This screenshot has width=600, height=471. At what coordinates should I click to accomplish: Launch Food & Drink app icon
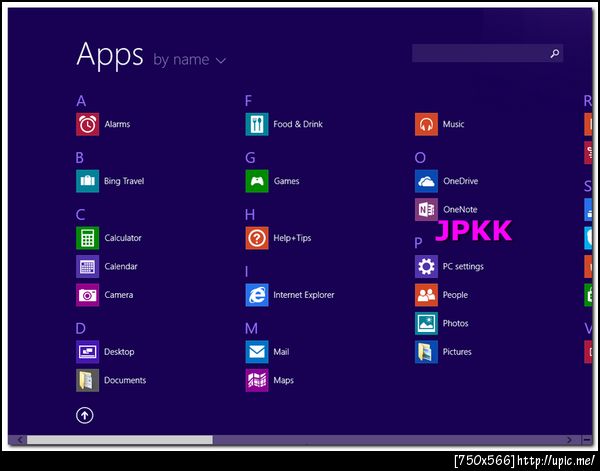pos(257,124)
